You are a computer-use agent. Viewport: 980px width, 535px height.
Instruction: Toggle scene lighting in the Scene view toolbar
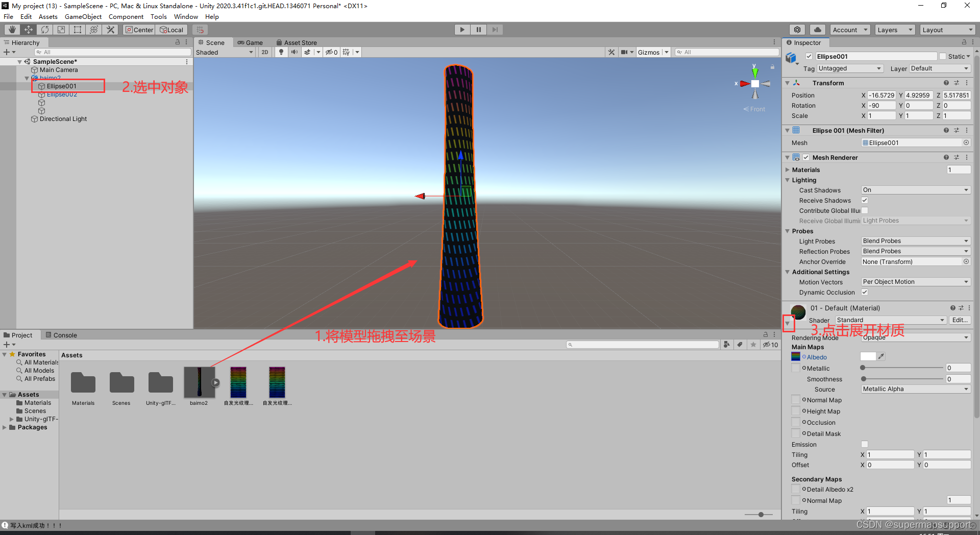(x=281, y=52)
